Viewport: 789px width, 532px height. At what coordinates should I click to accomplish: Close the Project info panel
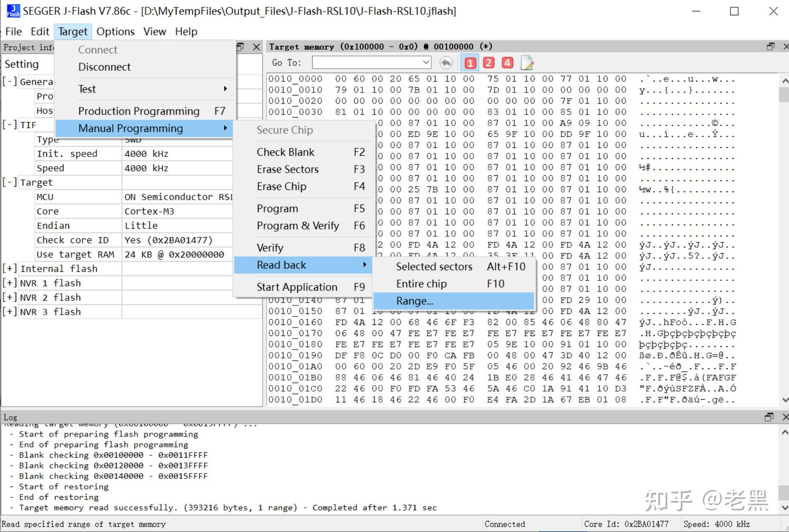(256, 47)
